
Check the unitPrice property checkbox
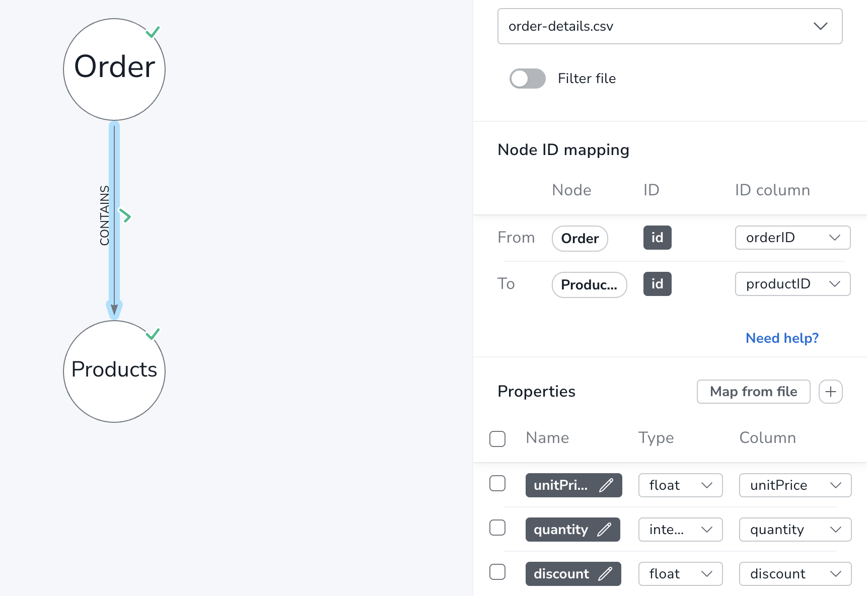(x=497, y=483)
